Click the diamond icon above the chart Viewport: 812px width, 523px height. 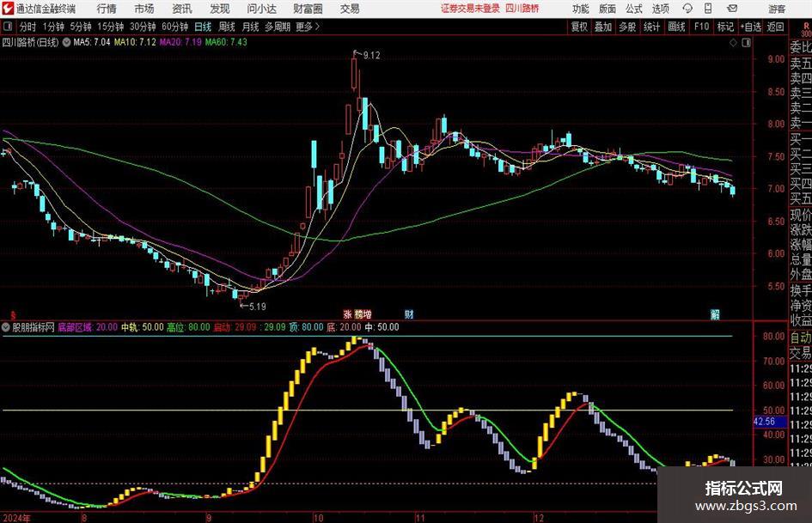(733, 42)
